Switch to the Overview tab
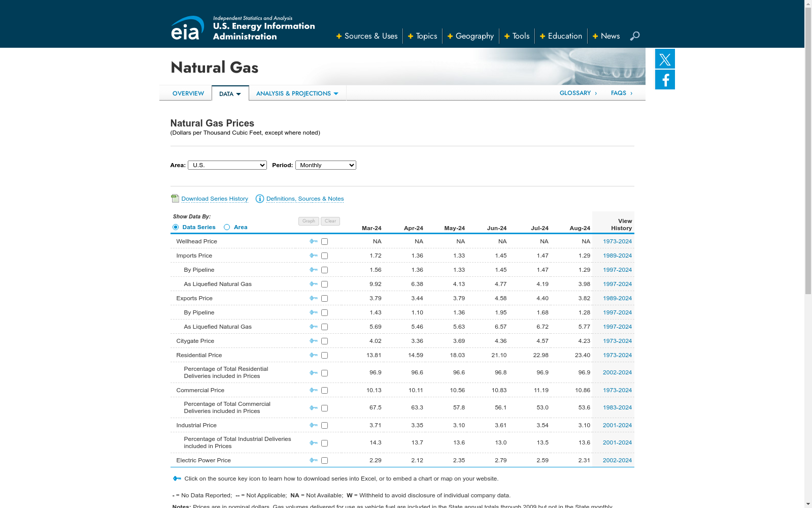The width and height of the screenshot is (812, 508). pos(188,93)
